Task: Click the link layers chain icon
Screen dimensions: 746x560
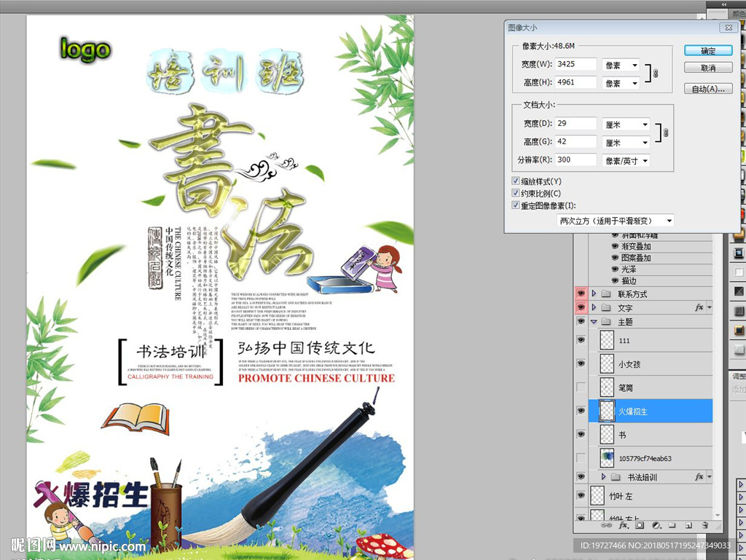Action: coord(607,525)
